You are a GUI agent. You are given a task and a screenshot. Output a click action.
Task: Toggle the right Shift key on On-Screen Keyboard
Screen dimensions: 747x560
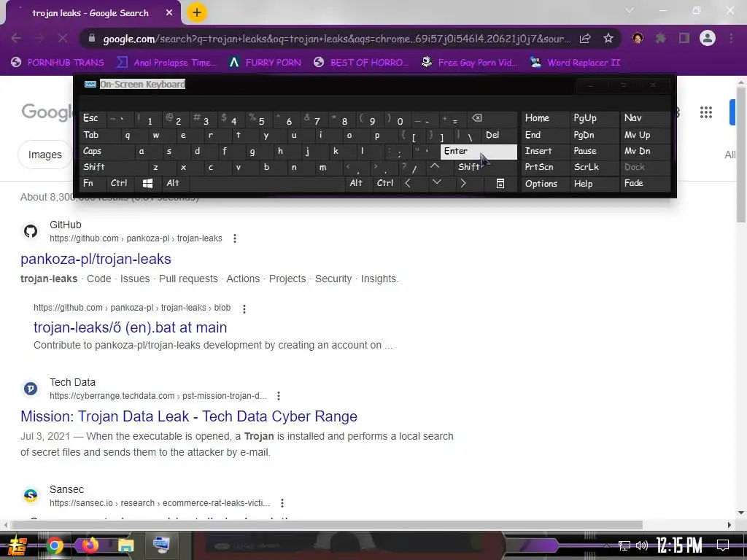[484, 167]
